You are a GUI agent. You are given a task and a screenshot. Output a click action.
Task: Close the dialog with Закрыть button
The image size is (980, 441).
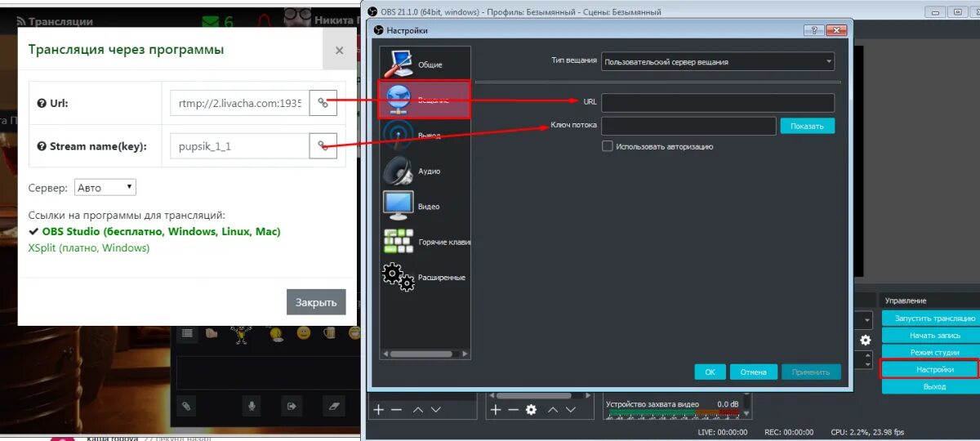click(x=316, y=302)
